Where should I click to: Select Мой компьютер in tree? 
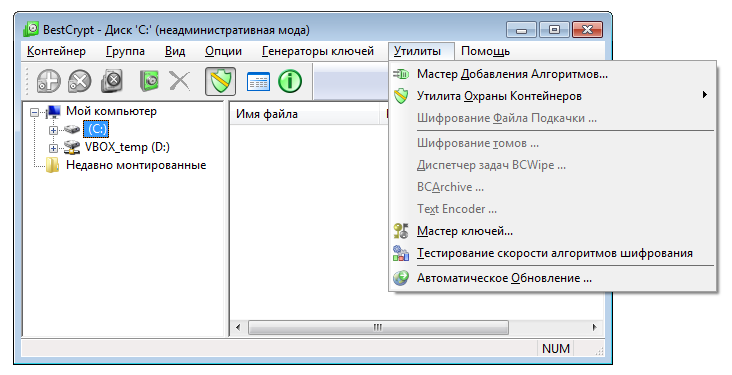[111, 111]
